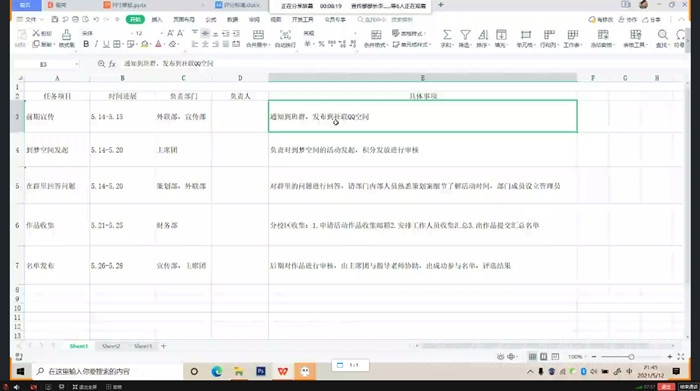Switch to the Sheet2 tab
This screenshot has width=700, height=391.
point(111,346)
